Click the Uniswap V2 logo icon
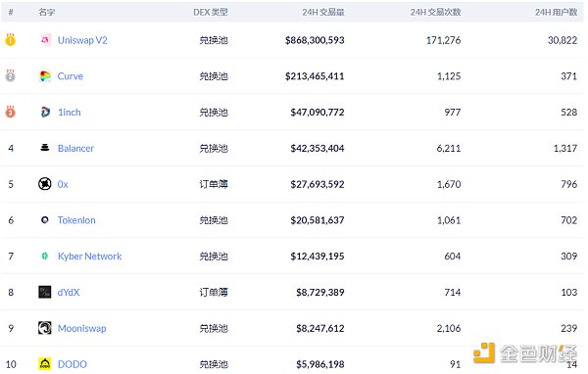Image resolution: width=588 pixels, height=374 pixels. point(45,40)
